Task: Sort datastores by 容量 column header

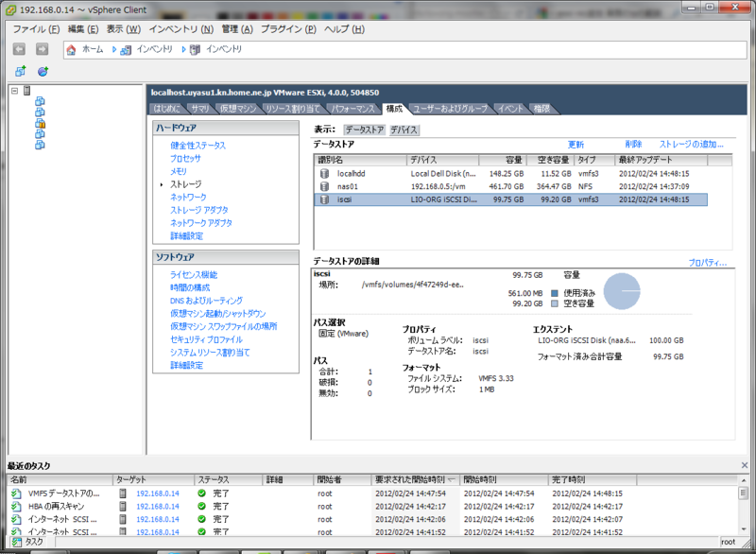Action: coord(502,160)
